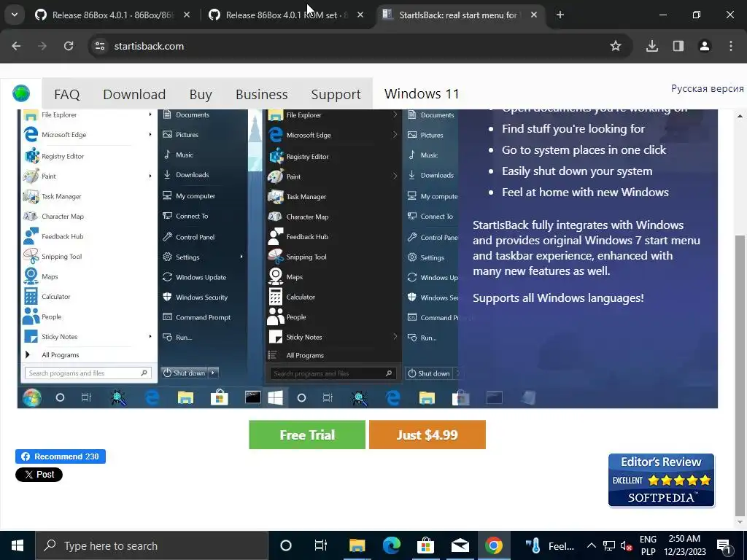The height and width of the screenshot is (560, 747).
Task: Select the Windows 11 menu item
Action: point(422,94)
